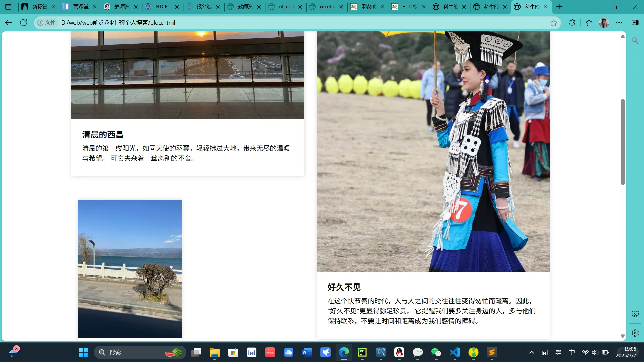
Task: Open the browser Extensions menu
Action: 572,23
